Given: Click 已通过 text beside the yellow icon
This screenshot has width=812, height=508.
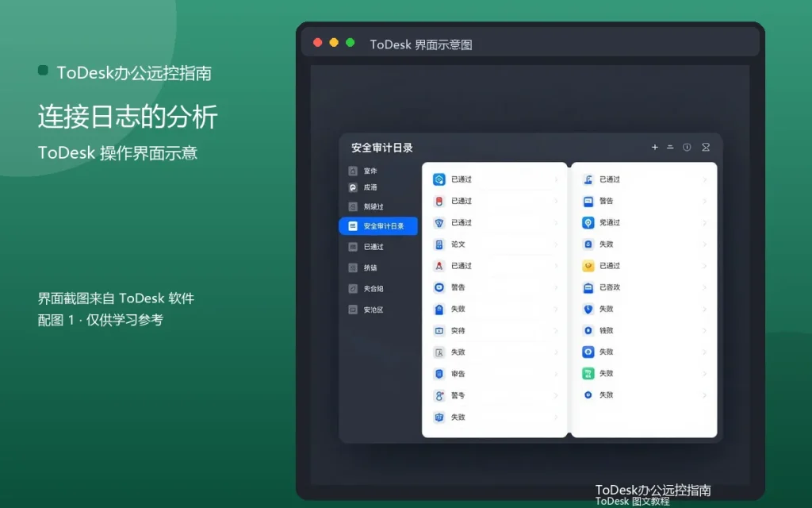Looking at the screenshot, I should point(610,266).
